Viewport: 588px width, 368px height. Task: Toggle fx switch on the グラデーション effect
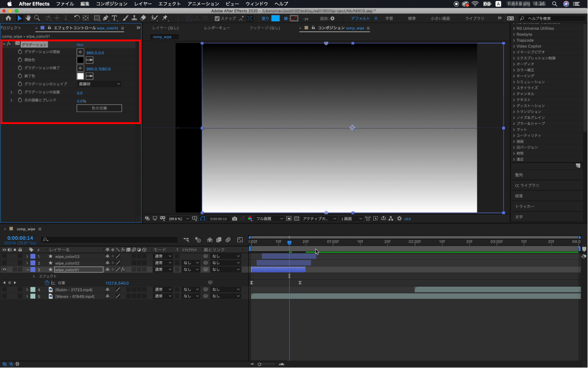click(x=9, y=44)
